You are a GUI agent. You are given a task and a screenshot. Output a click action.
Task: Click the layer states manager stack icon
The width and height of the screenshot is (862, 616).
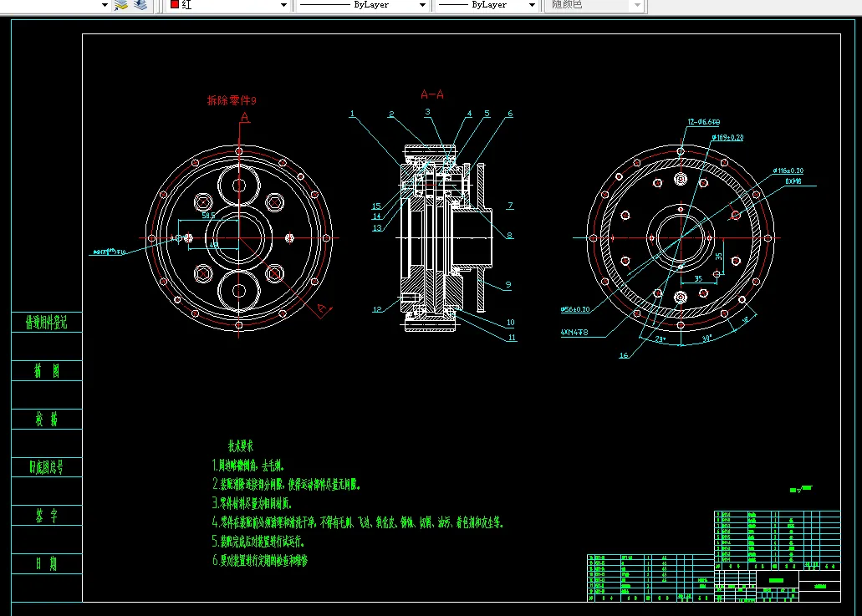[x=140, y=5]
